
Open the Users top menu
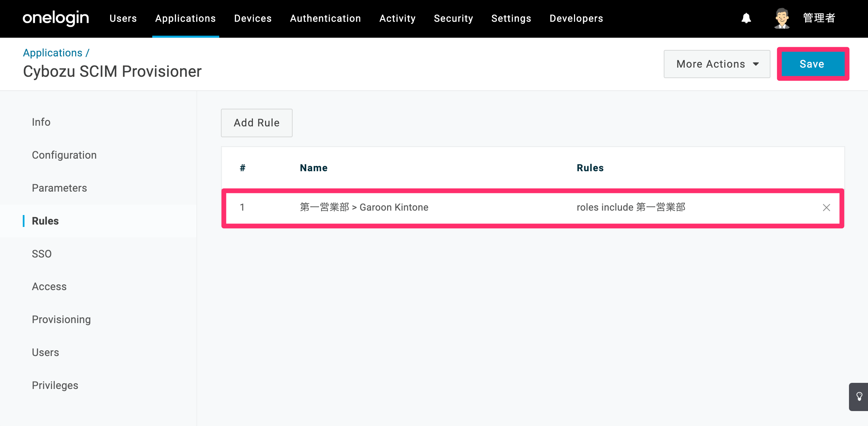tap(123, 18)
